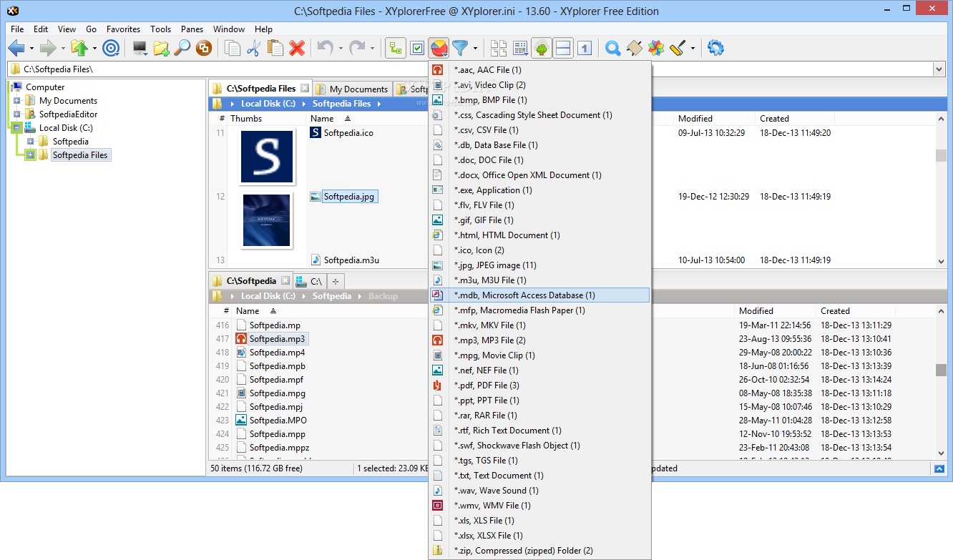Viewport: 953px width, 560px height.
Task: Click the bottom pane vertical scrollbar thumb
Action: tap(941, 370)
